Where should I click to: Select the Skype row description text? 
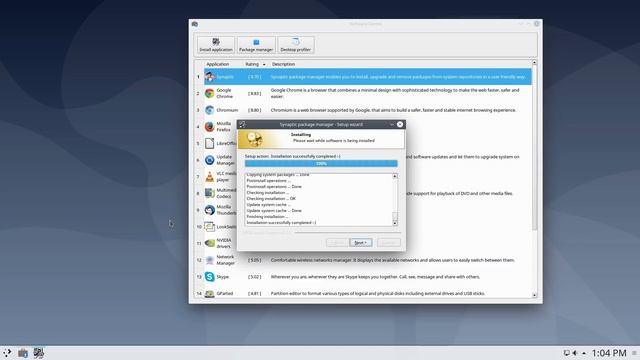[375, 277]
